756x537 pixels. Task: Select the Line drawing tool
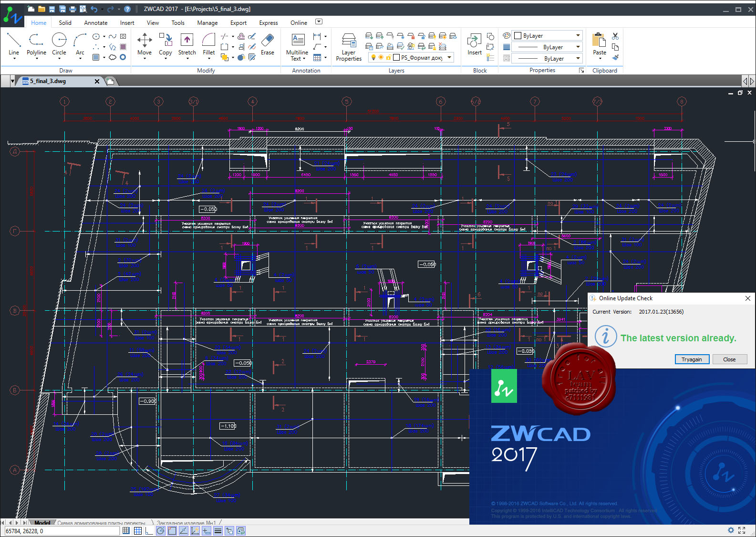[14, 44]
